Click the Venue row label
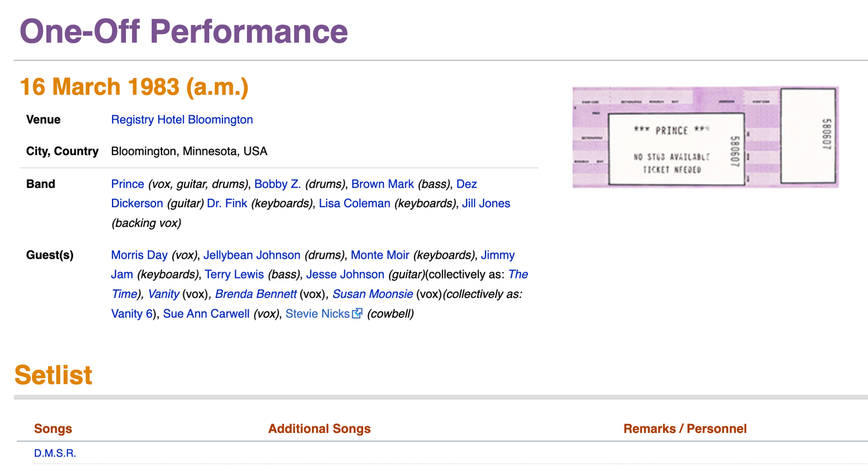This screenshot has width=868, height=467. (x=44, y=120)
